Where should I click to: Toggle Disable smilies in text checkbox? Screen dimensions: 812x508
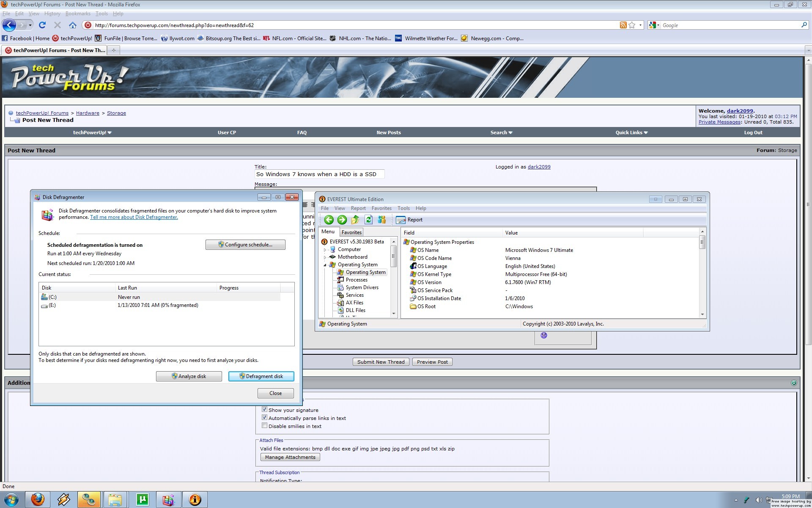(264, 425)
